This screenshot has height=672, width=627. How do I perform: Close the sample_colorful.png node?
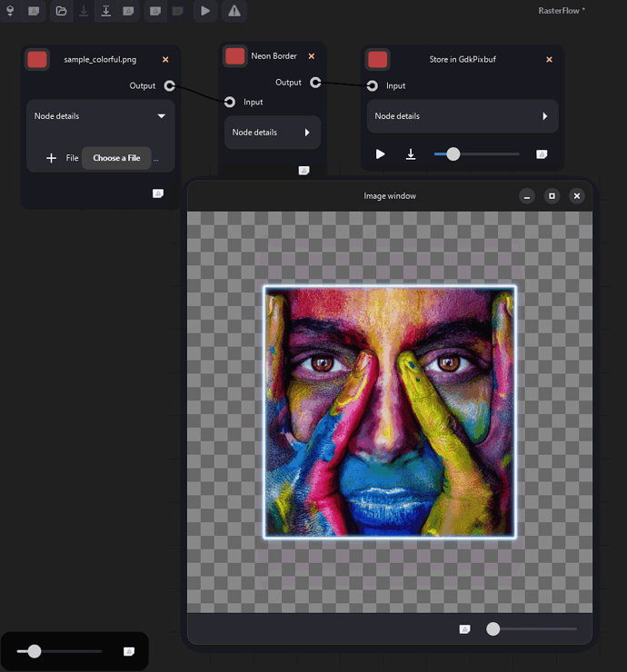tap(165, 60)
